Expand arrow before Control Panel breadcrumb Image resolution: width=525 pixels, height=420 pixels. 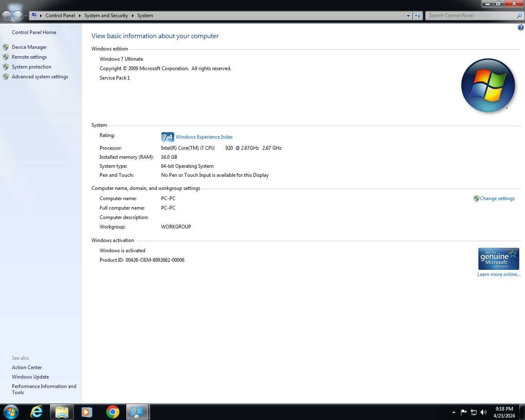41,16
